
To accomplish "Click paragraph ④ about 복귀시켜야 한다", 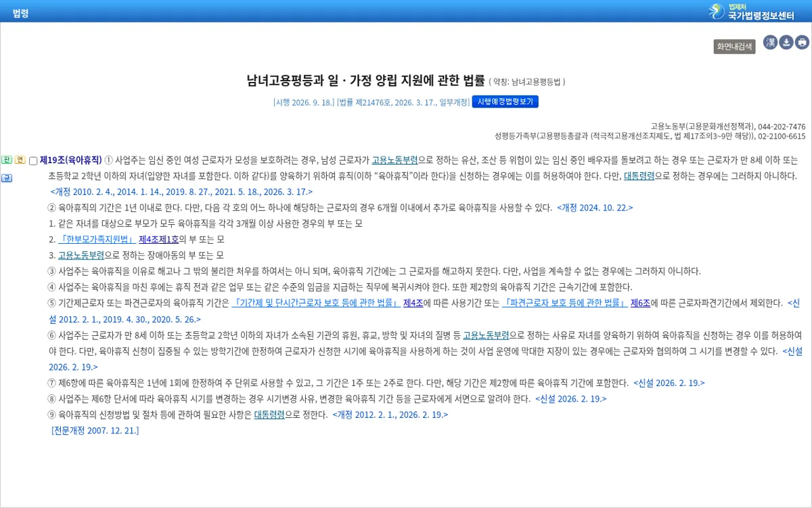I will coord(340,287).
